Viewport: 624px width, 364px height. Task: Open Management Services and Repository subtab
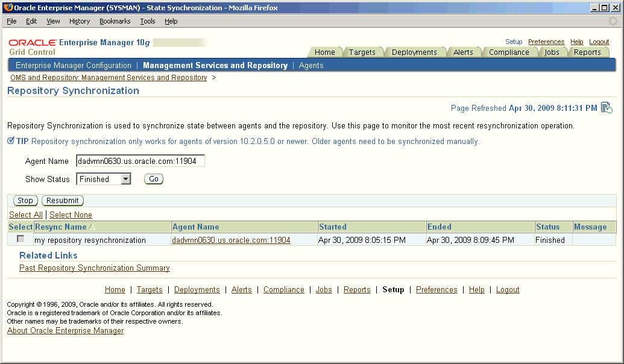[x=215, y=65]
